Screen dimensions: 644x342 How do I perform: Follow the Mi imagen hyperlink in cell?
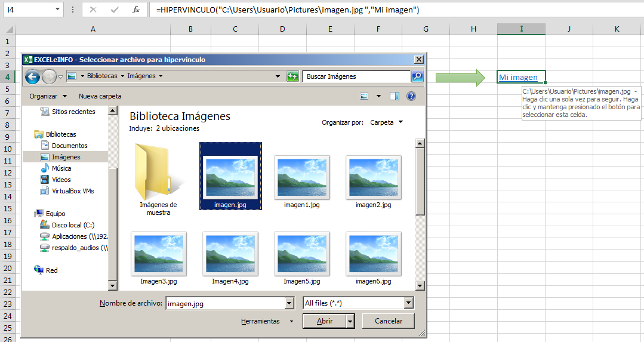coord(518,77)
